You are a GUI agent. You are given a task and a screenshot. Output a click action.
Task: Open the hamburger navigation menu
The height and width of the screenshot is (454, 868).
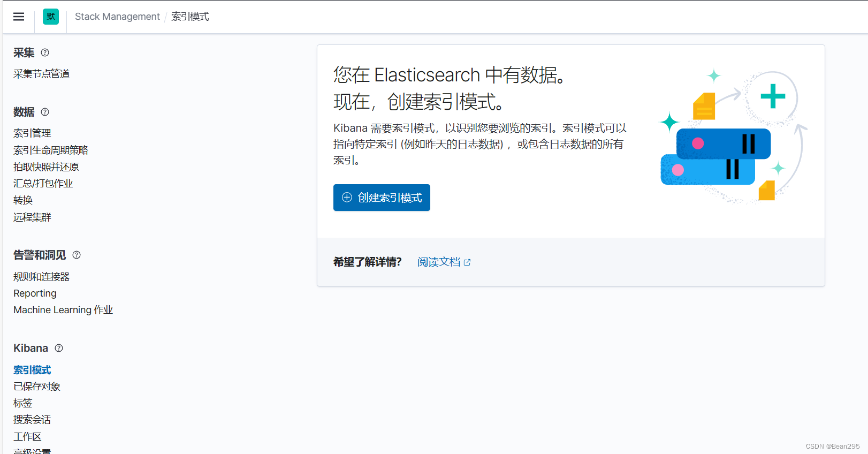tap(19, 17)
